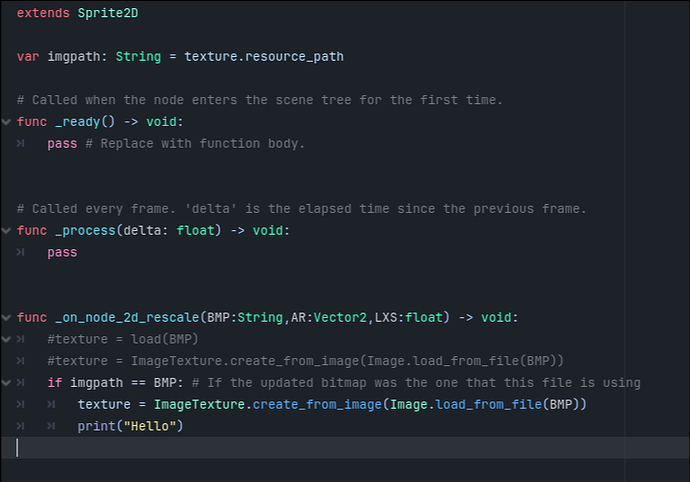This screenshot has width=690, height=482.
Task: Click the indent tab marker before 'pass # Replace'
Action: pos(21,143)
